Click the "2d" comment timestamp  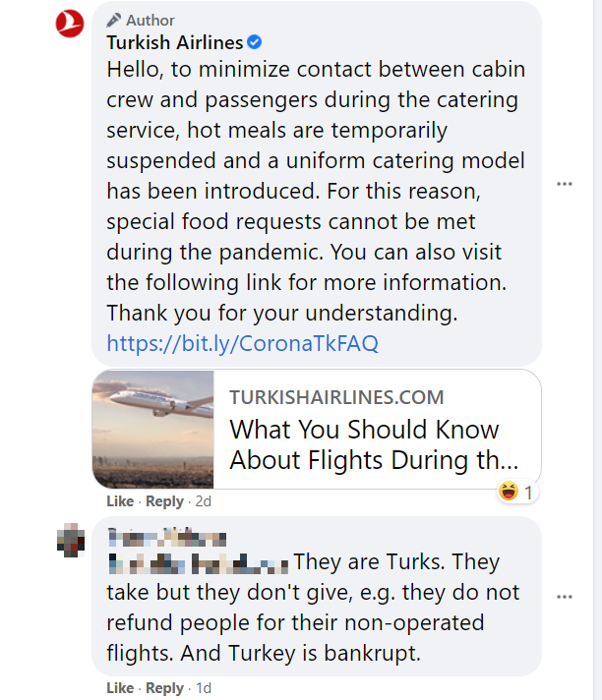pyautogui.click(x=203, y=501)
